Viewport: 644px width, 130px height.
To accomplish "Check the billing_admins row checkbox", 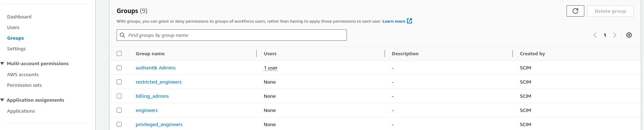I will 119,96.
